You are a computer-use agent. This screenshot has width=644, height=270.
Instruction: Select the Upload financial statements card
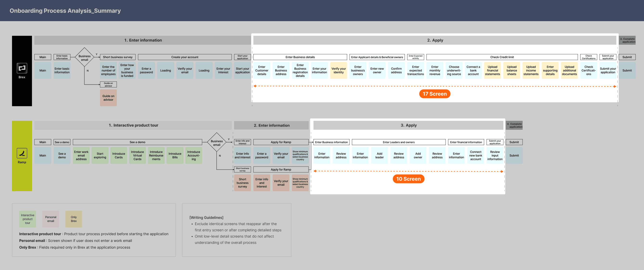(x=492, y=70)
